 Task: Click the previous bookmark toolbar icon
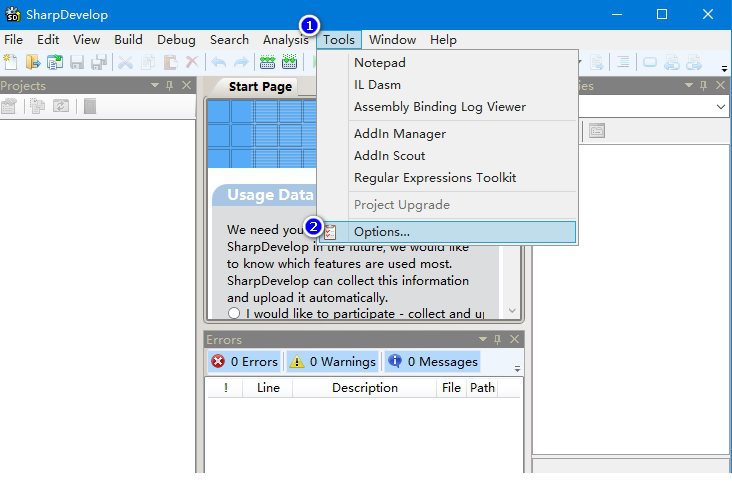(x=672, y=62)
